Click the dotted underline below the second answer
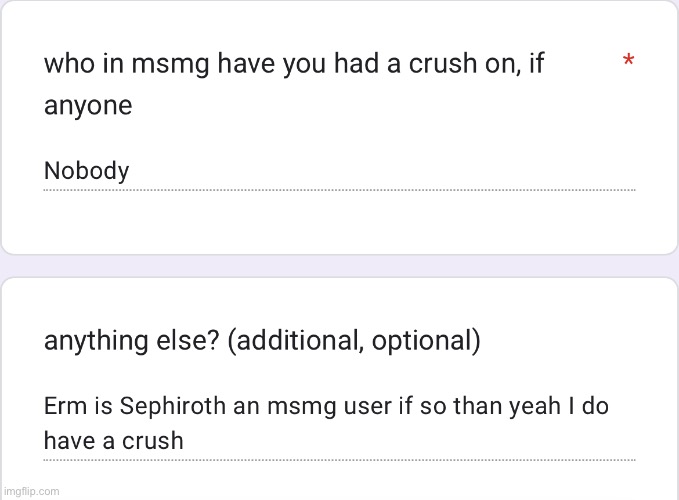Image resolution: width=679 pixels, height=500 pixels. (339, 461)
